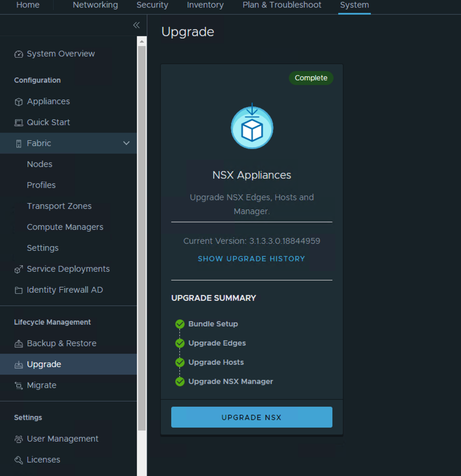Select Compute Managers under Fabric
Screen dimensions: 461x476
point(65,227)
